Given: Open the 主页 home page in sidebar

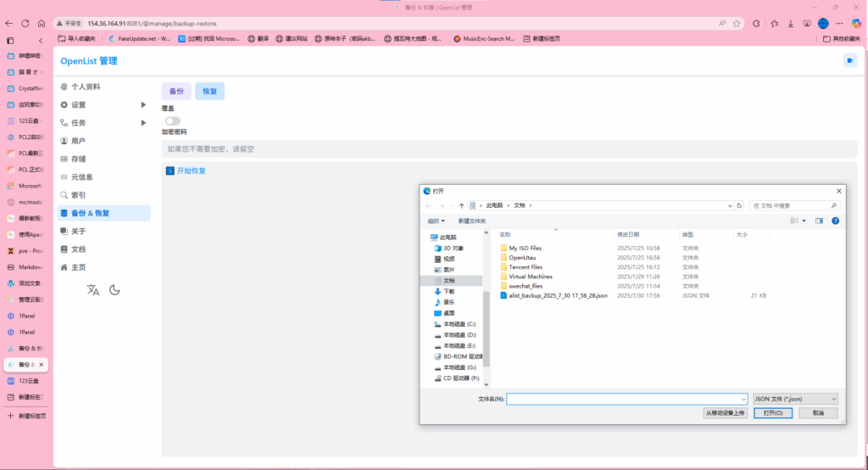Looking at the screenshot, I should point(78,267).
